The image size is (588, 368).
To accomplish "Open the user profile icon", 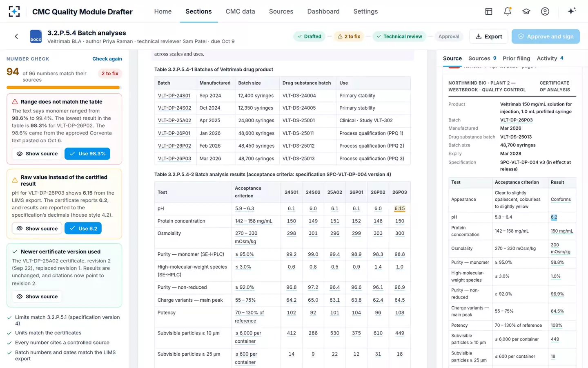I will coord(545,11).
